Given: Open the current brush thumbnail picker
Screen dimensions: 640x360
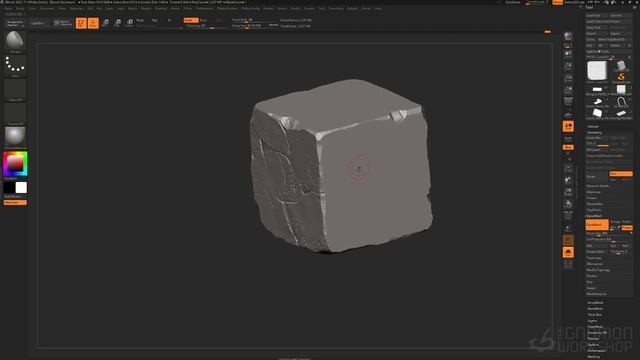Looking at the screenshot, I should [x=15, y=41].
